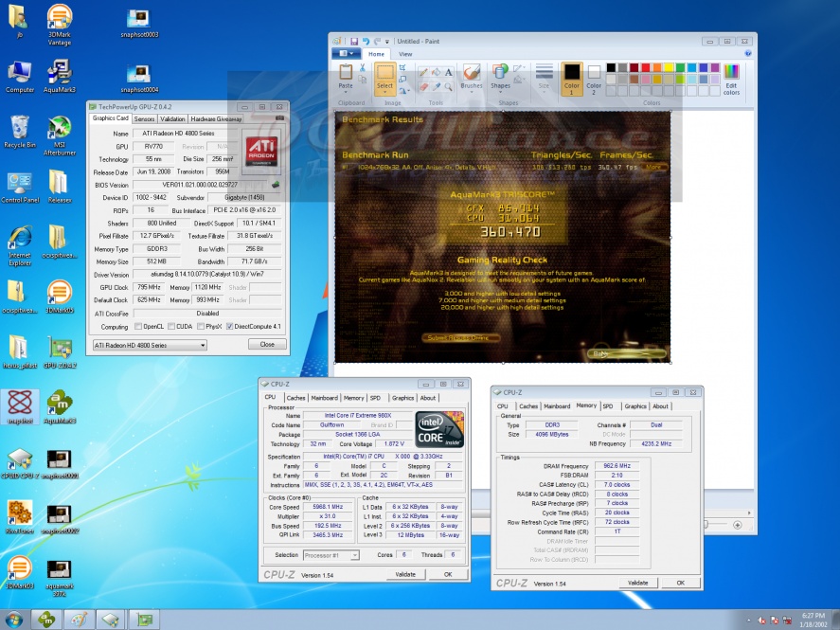Tick the CUDA checkbox in GPU-Z
The width and height of the screenshot is (840, 630).
(x=173, y=326)
